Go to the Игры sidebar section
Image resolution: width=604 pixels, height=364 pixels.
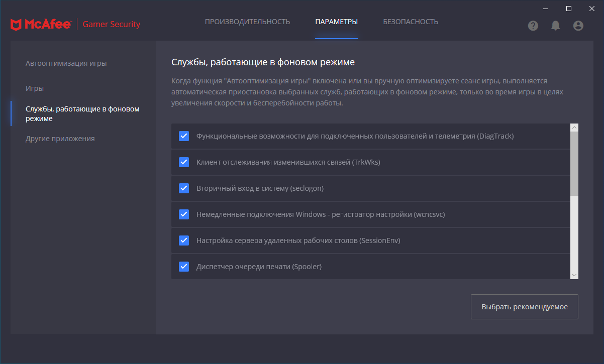(35, 88)
